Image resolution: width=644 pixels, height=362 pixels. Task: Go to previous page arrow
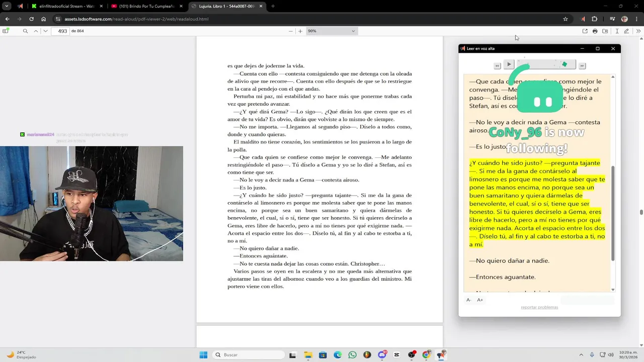pos(36,31)
